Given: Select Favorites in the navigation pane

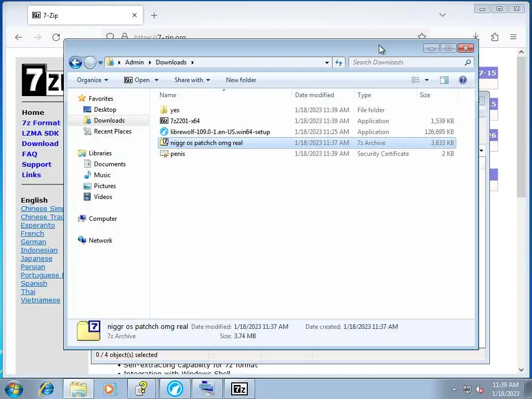Looking at the screenshot, I should point(101,98).
